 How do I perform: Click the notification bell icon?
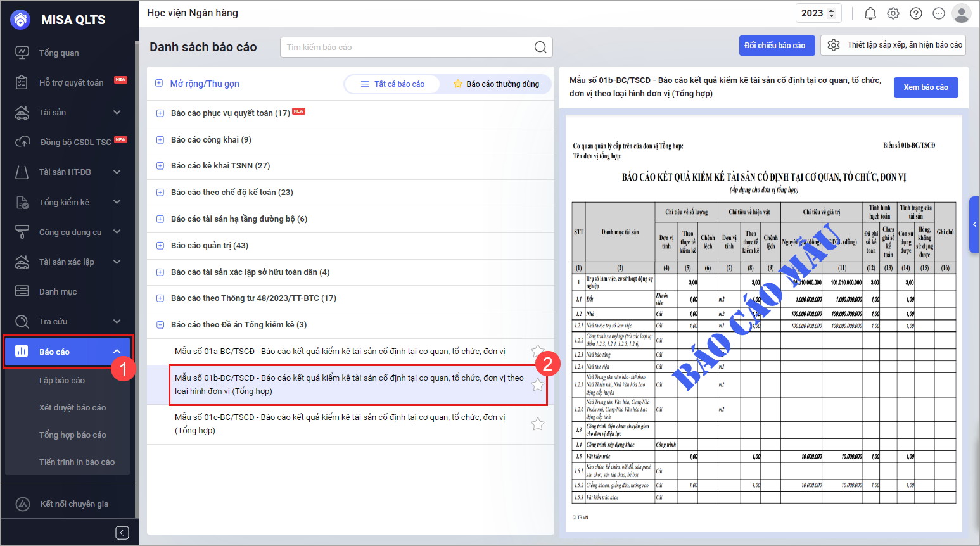coord(870,13)
